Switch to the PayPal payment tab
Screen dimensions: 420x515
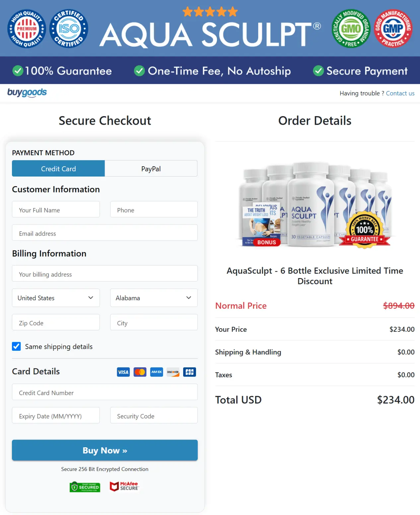pyautogui.click(x=151, y=169)
